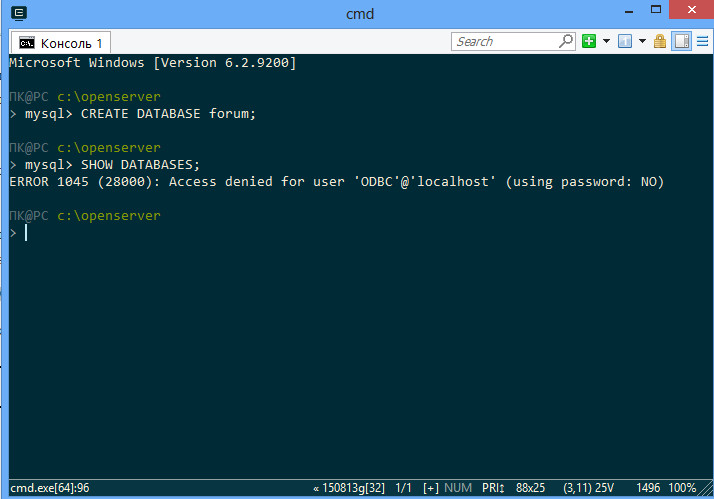Click the console icon on Консоль 1 tab

pos(27,43)
